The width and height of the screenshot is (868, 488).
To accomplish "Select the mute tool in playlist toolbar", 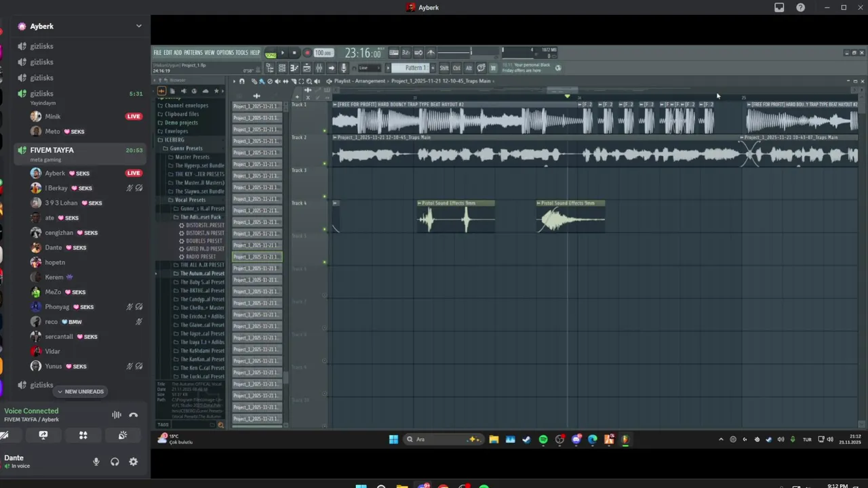I will tap(277, 81).
